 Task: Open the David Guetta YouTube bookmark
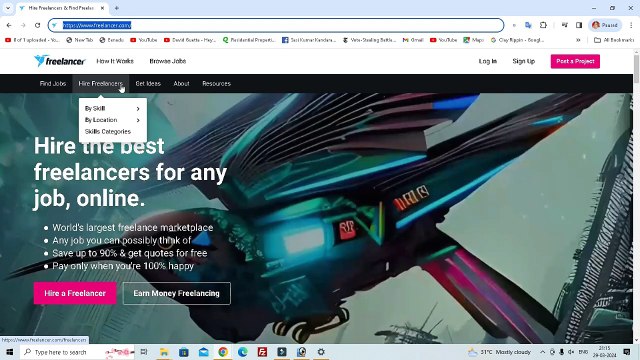tap(190, 40)
